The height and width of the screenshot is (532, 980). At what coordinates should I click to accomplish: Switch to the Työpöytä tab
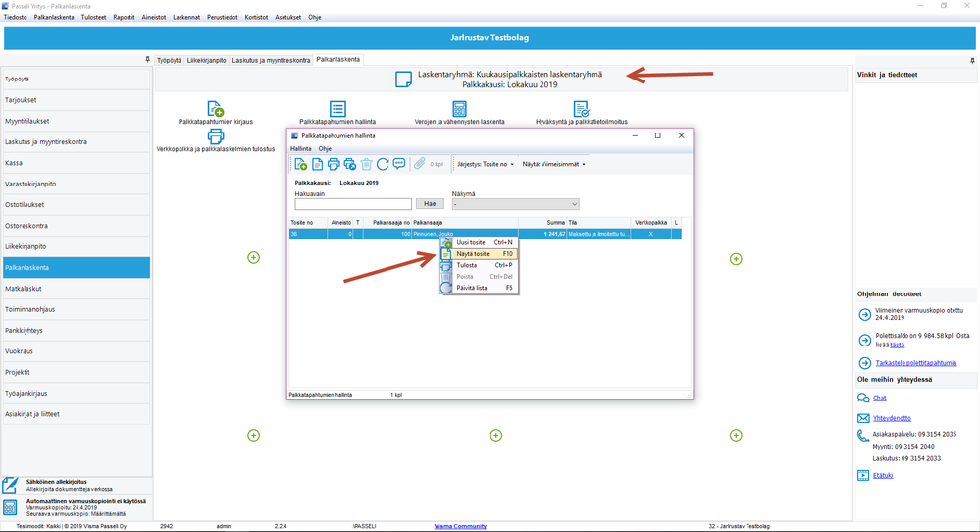click(x=169, y=61)
